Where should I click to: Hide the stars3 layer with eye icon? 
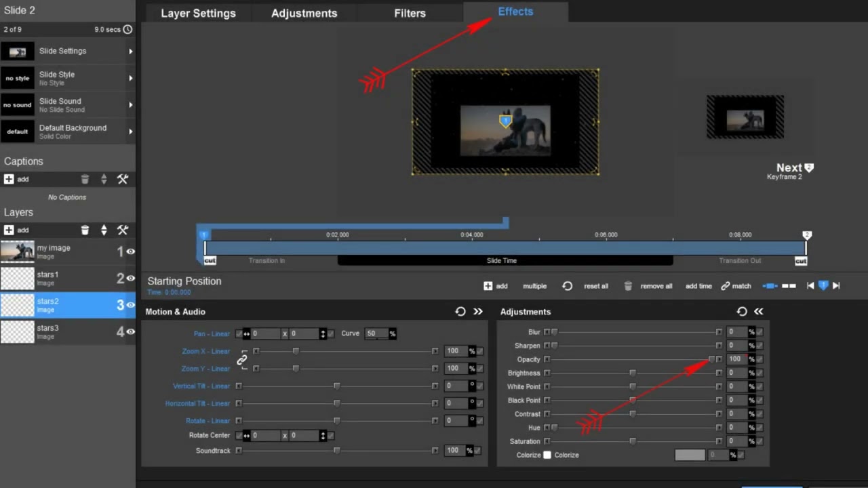tap(130, 331)
